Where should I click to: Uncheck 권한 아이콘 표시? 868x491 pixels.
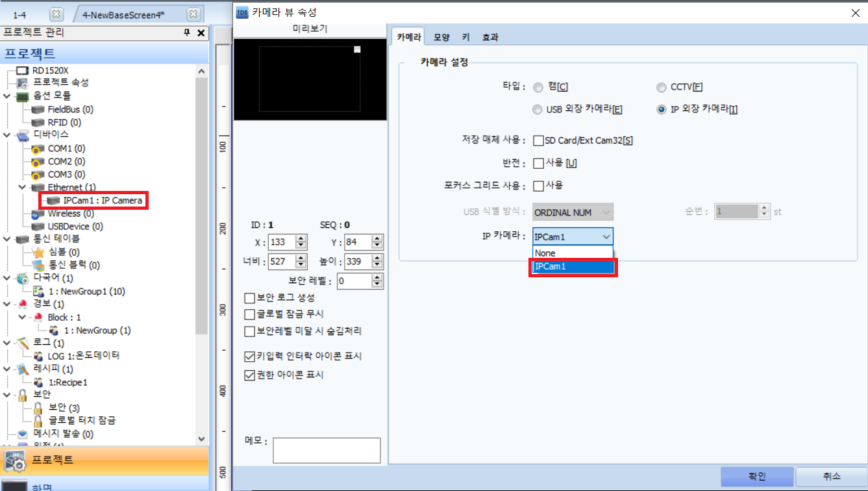[x=249, y=375]
